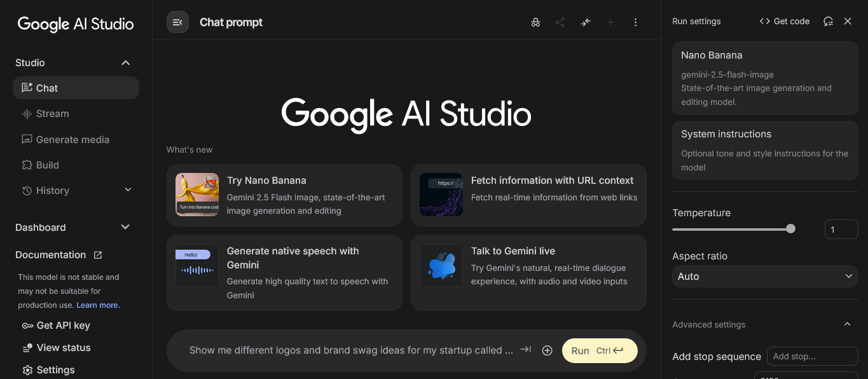The image size is (868, 379).
Task: Go to Generate media in sidebar
Action: click(72, 140)
